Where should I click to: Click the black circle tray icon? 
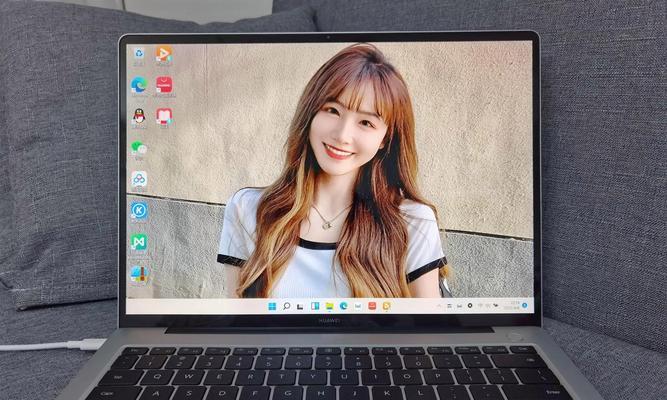click(470, 306)
